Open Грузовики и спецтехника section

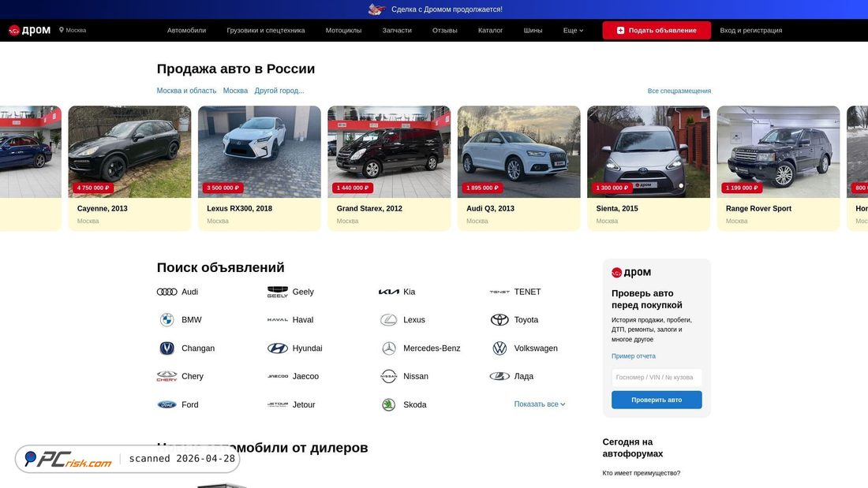(266, 31)
